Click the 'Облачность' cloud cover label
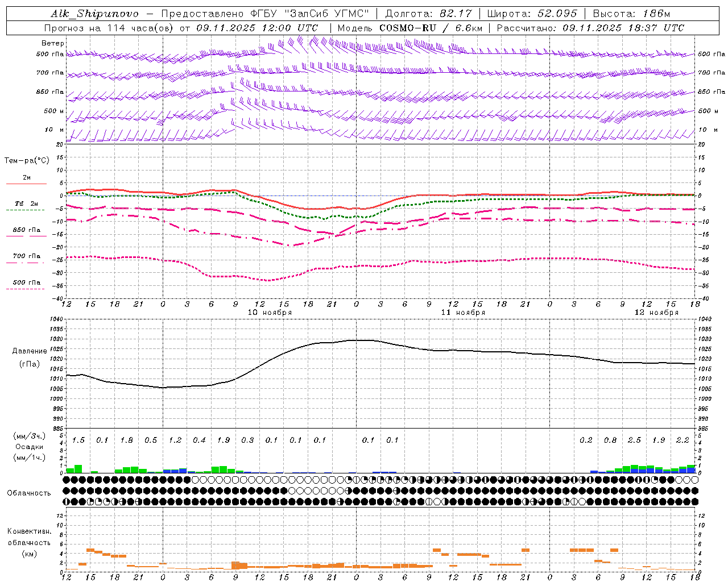Image resolution: width=728 pixels, height=582 pixels. 29,493
